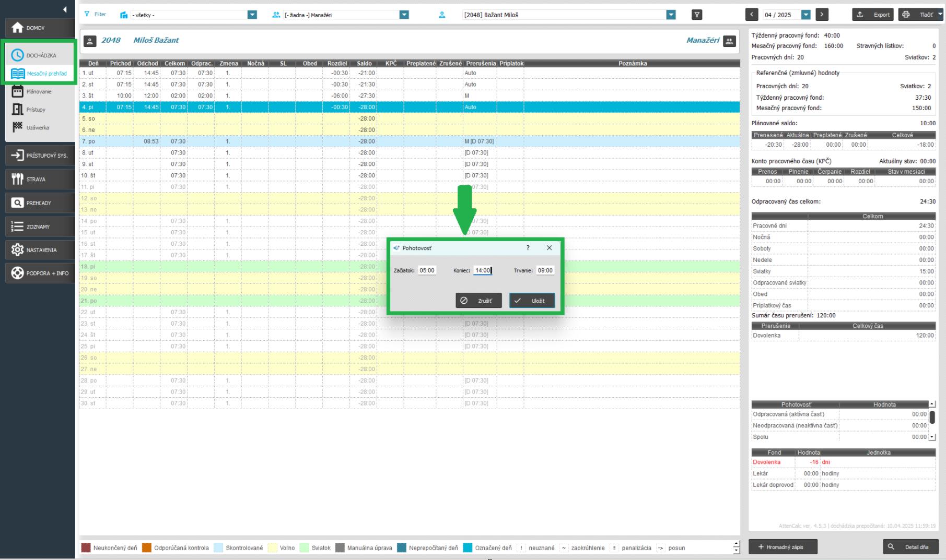The height and width of the screenshot is (560, 946).
Task: Click the group icon next to Manažéri label
Action: click(x=729, y=41)
